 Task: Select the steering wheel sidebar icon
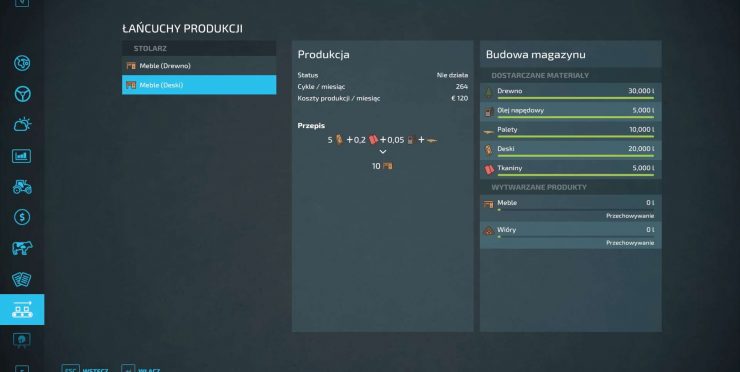pyautogui.click(x=22, y=94)
